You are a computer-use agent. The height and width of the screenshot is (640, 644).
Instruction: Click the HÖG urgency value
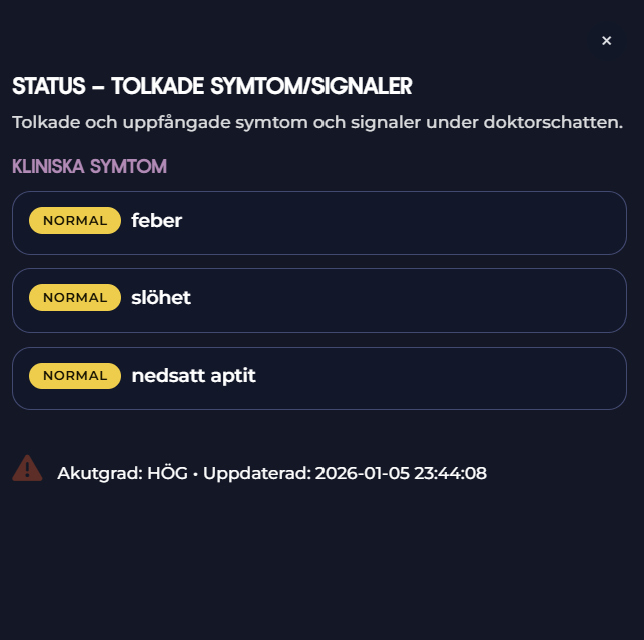[168, 473]
